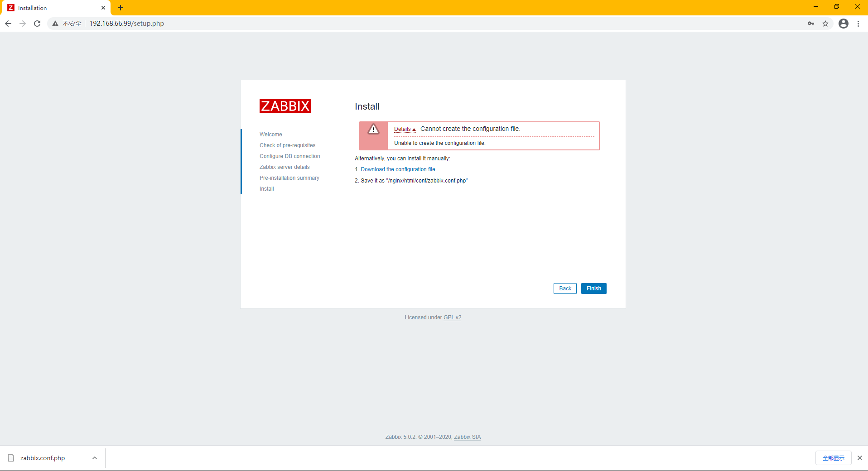
Task: Click the ZABBIX logo
Action: pyautogui.click(x=285, y=106)
